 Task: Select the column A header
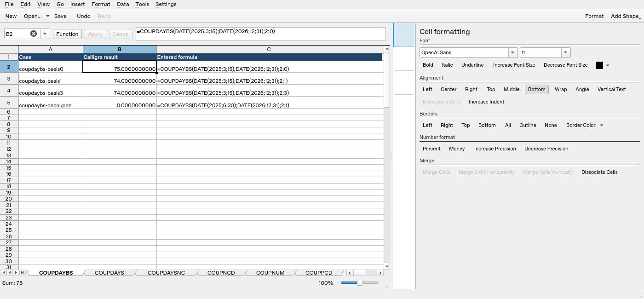point(51,49)
